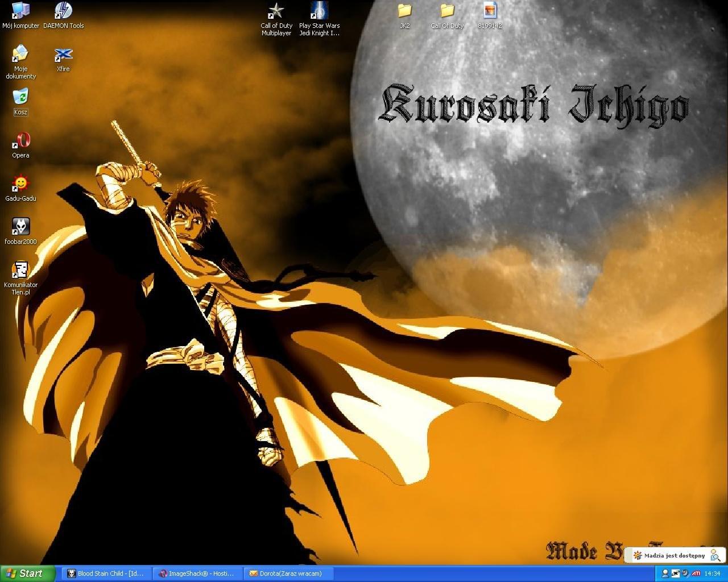Select the Call of Duty Multiplayer shortcut
This screenshot has height=582, width=728.
[x=276, y=19]
